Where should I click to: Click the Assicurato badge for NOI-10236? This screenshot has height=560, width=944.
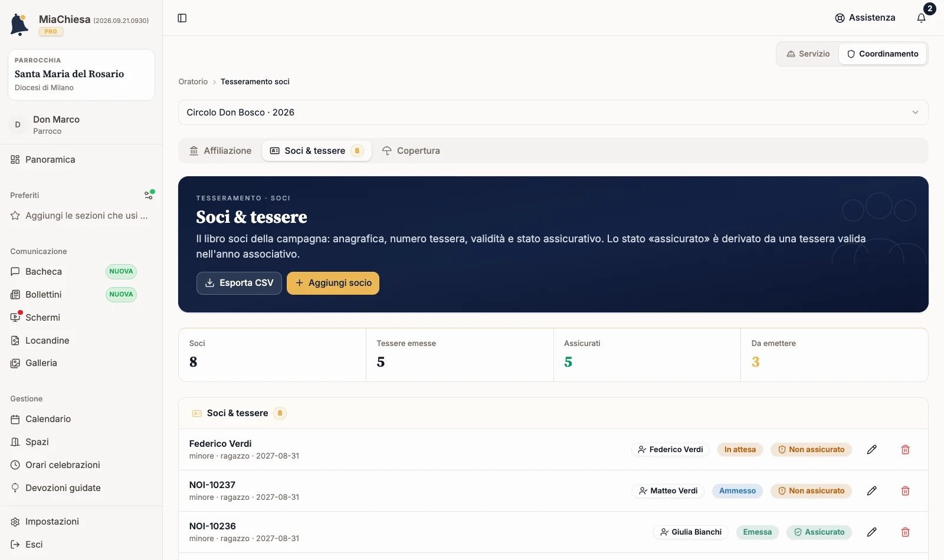pyautogui.click(x=819, y=532)
